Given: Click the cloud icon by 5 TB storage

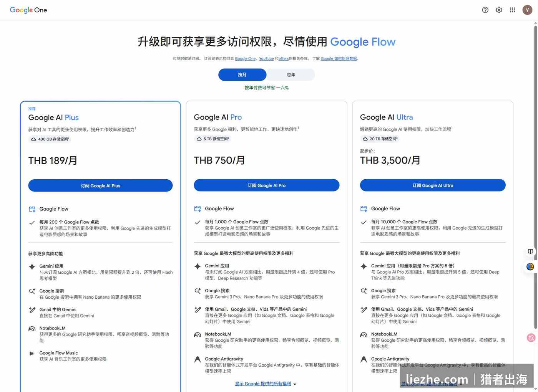Looking at the screenshot, I should 199,139.
